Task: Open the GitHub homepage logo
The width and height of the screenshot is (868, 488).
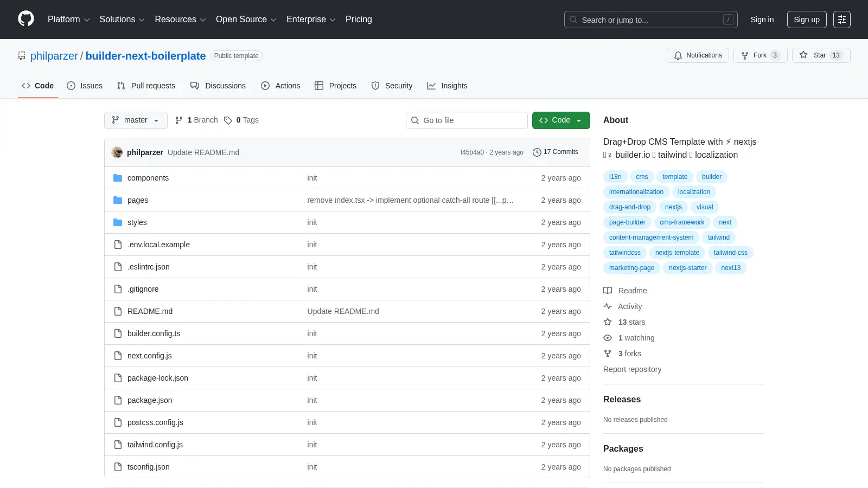Action: pyautogui.click(x=26, y=19)
